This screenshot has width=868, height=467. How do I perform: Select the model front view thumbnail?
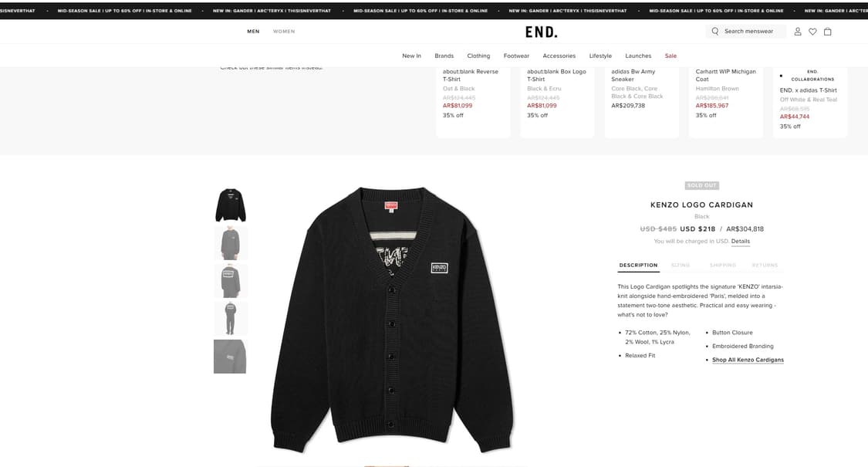tap(230, 242)
